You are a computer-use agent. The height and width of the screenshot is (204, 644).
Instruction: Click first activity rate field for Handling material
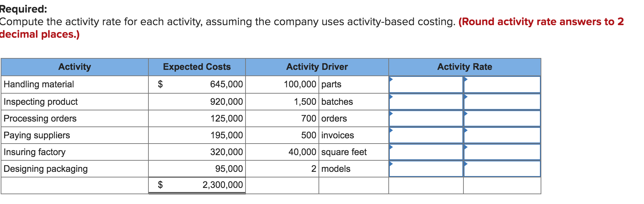point(426,85)
